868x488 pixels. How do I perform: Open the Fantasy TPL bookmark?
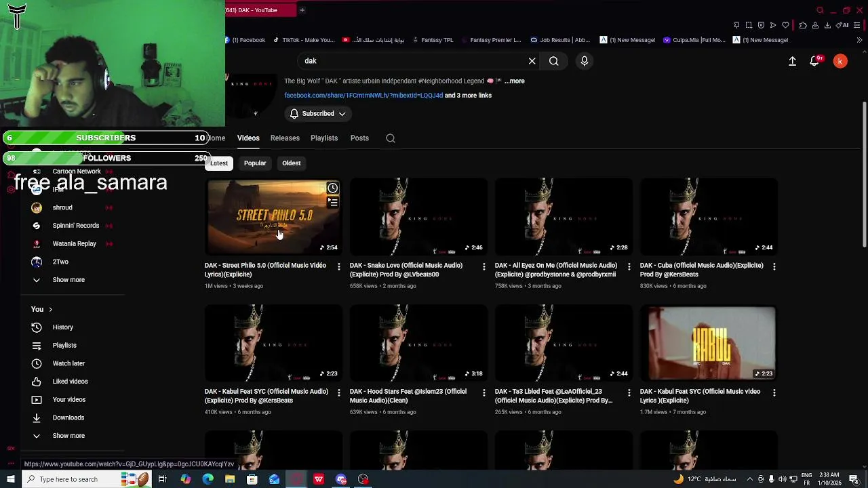tap(433, 40)
